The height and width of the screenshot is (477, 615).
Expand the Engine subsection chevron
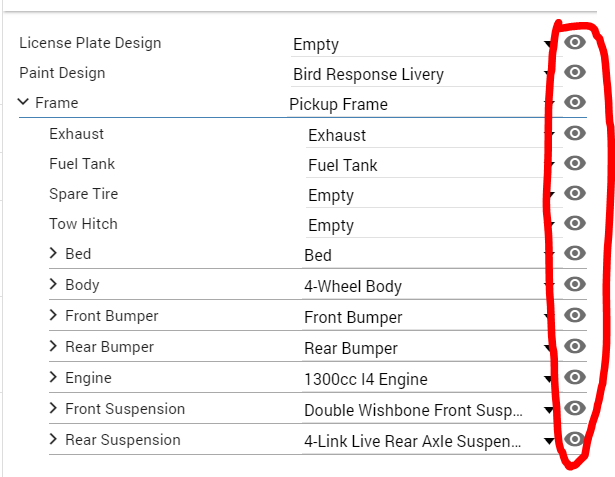point(53,377)
